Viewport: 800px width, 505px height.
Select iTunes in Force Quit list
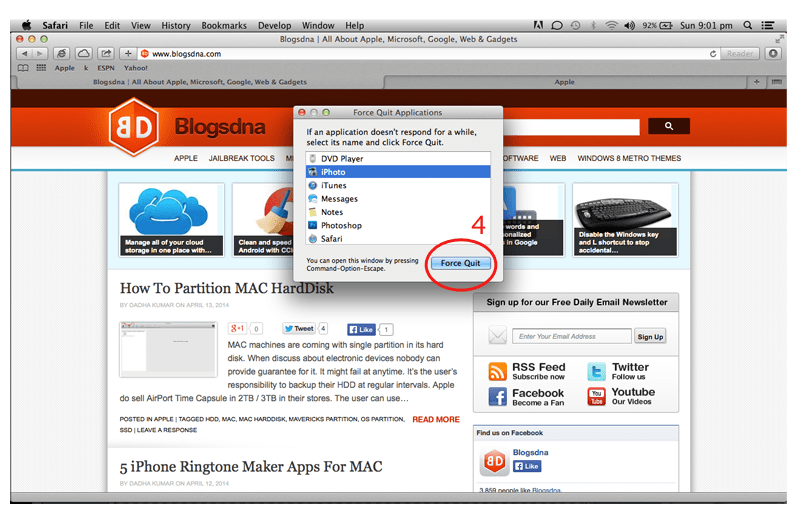pos(398,185)
